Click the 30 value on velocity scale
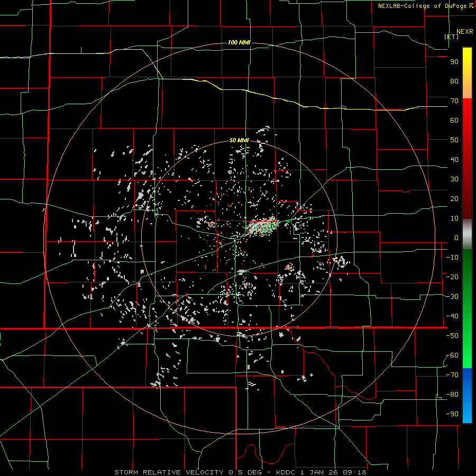 tap(454, 179)
